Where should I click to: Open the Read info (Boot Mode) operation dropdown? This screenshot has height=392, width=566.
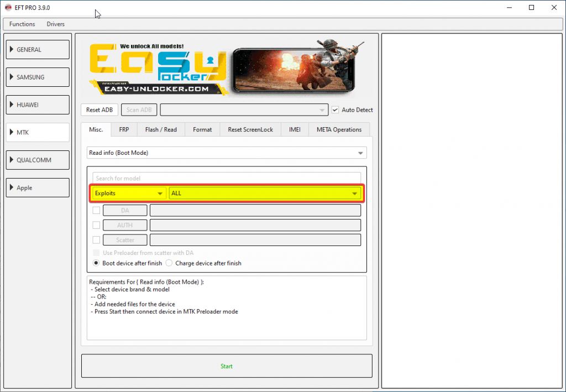pos(227,153)
